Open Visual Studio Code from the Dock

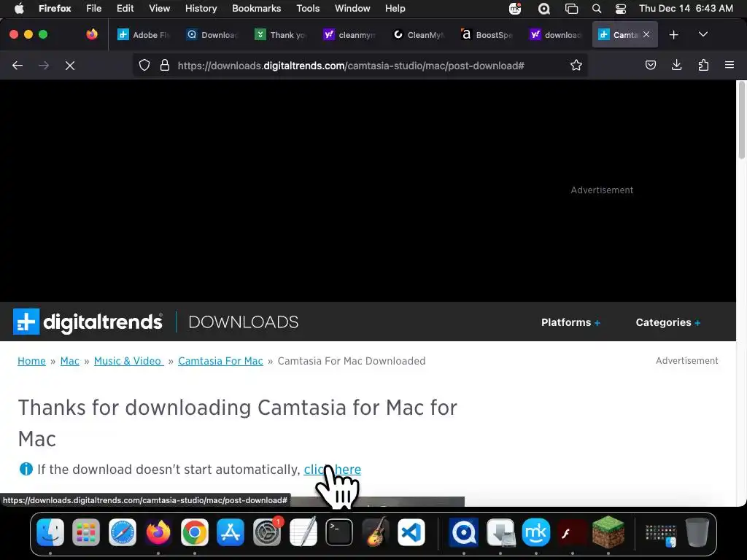[411, 532]
